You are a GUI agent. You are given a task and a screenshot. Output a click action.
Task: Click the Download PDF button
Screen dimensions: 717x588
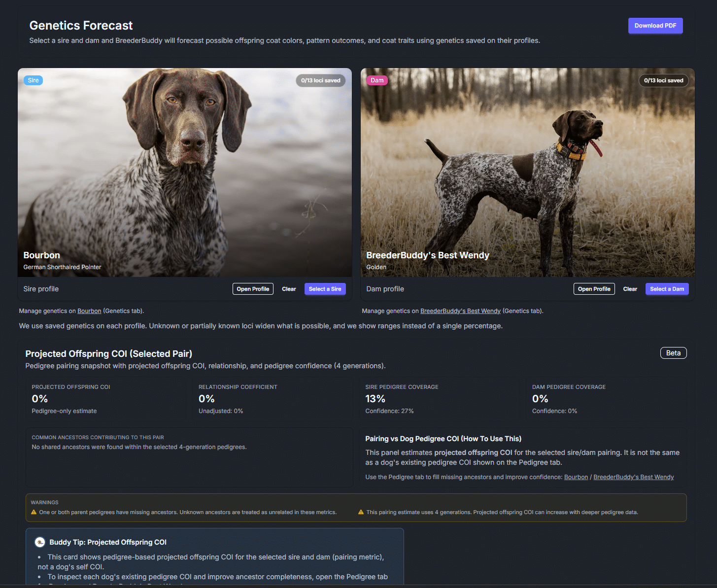(x=655, y=25)
